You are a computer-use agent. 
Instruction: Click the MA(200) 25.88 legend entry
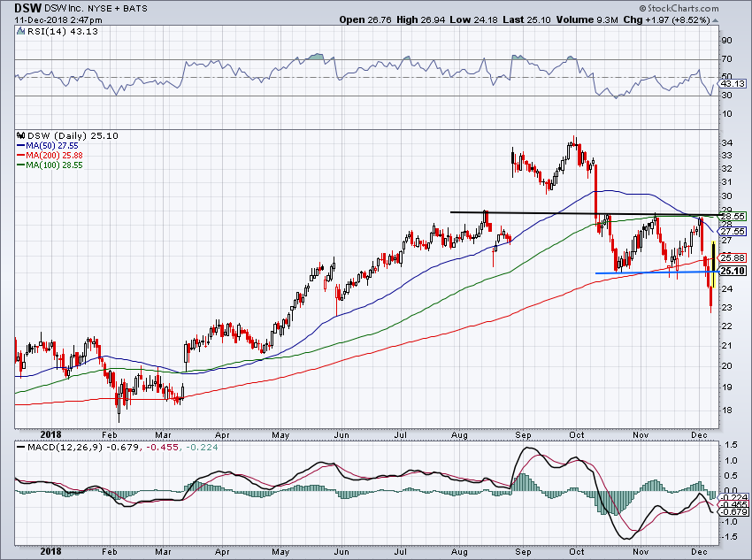[54, 156]
